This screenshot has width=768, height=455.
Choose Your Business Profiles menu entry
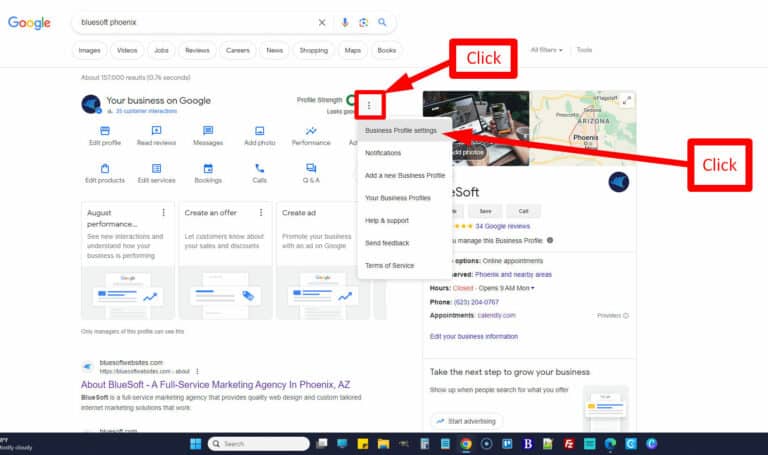[405, 198]
